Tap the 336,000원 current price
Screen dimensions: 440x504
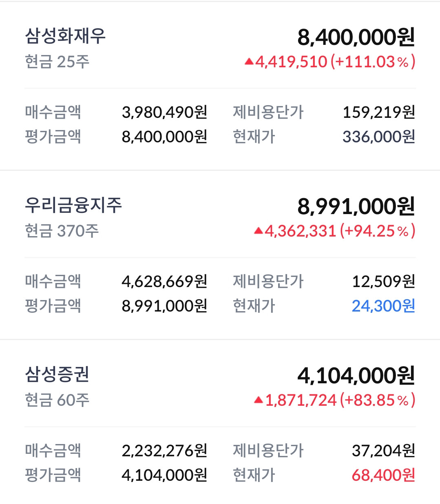click(x=378, y=137)
